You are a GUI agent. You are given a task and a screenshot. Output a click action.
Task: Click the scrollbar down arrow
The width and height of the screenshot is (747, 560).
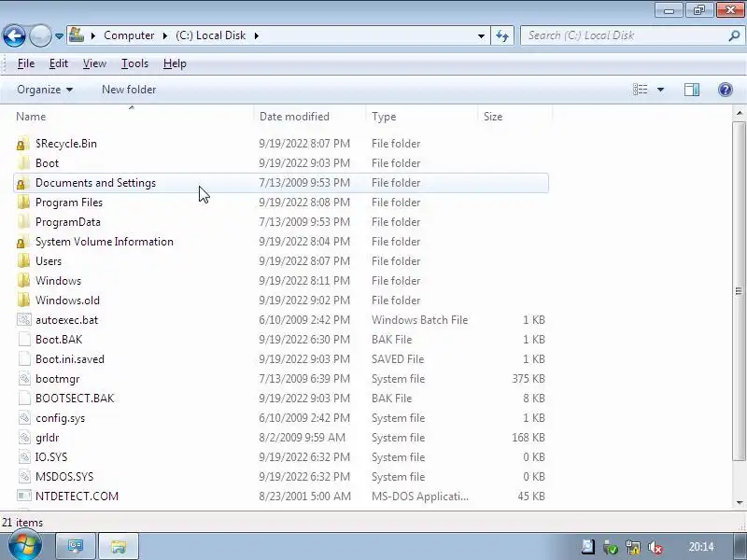pos(739,502)
